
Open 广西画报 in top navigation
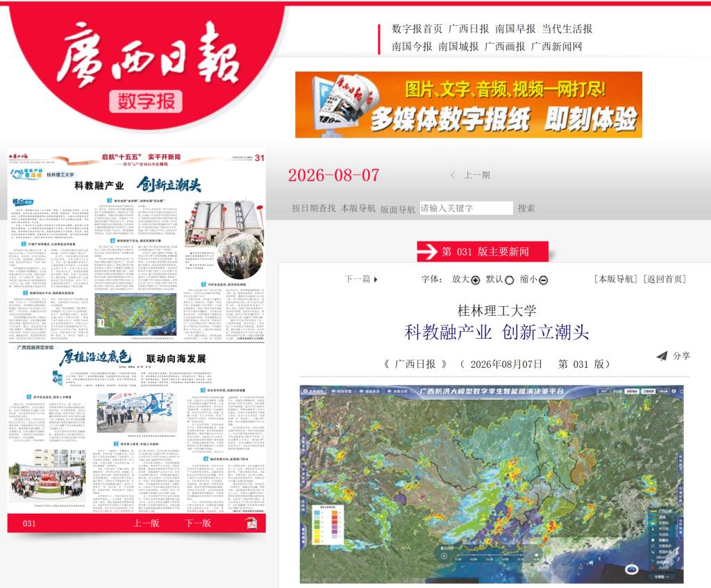(505, 47)
